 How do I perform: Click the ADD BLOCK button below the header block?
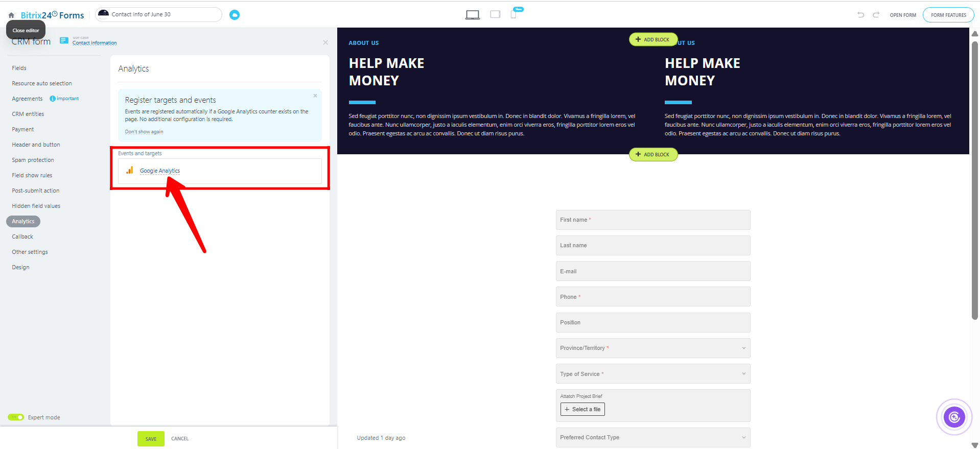tap(653, 154)
